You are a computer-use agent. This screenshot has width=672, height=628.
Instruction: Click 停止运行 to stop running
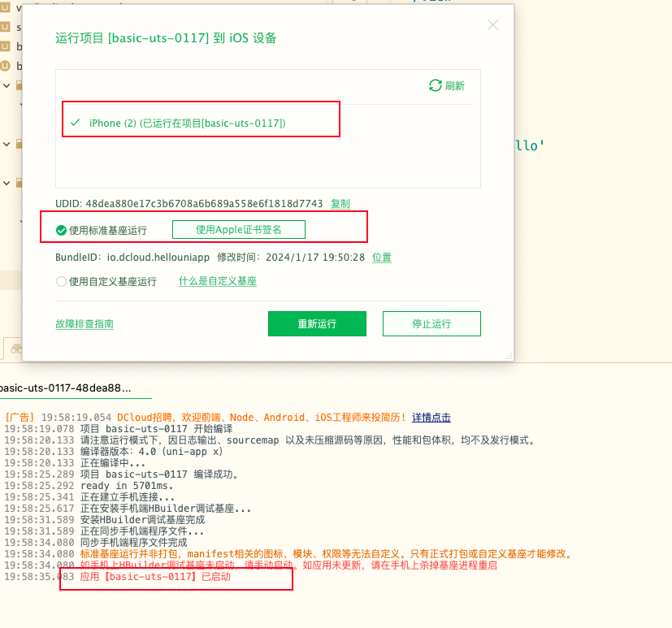point(431,323)
